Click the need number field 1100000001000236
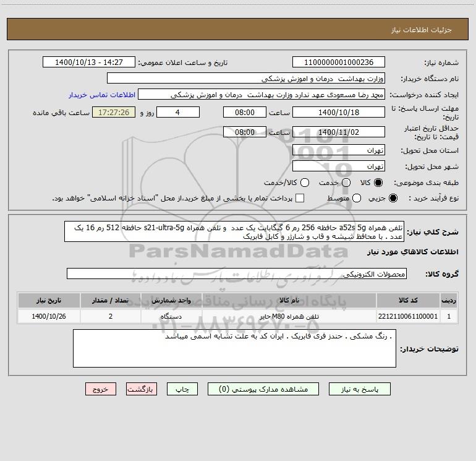This screenshot has width=476, height=461. pyautogui.click(x=339, y=62)
